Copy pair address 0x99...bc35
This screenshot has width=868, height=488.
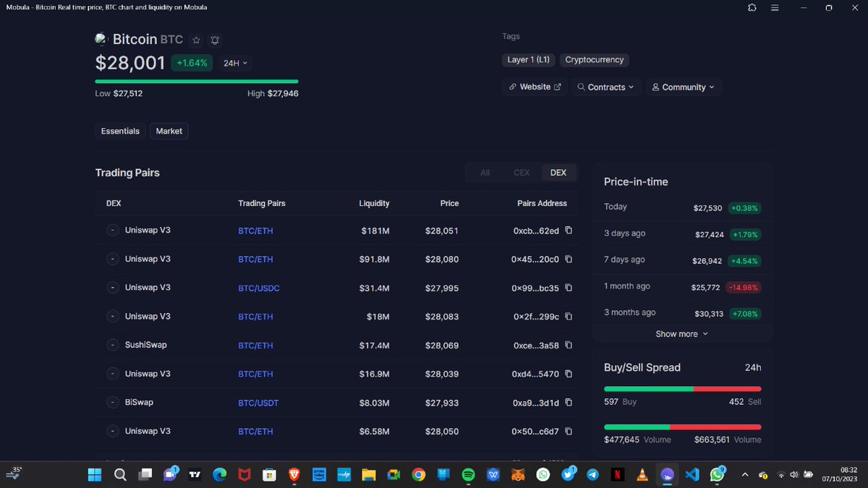click(x=569, y=288)
